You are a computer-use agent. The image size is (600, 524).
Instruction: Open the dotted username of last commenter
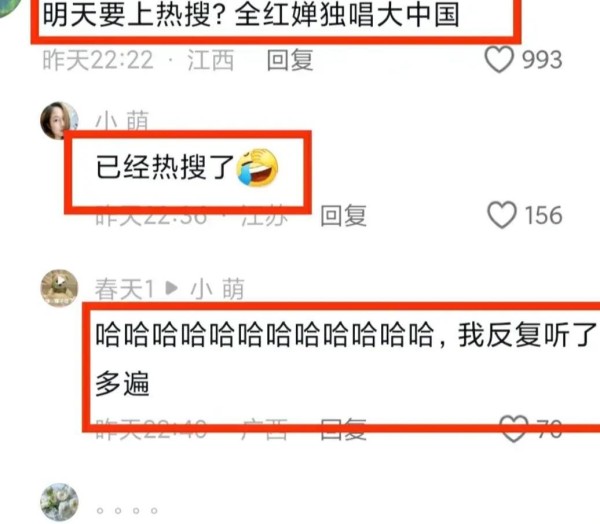pyautogui.click(x=127, y=510)
